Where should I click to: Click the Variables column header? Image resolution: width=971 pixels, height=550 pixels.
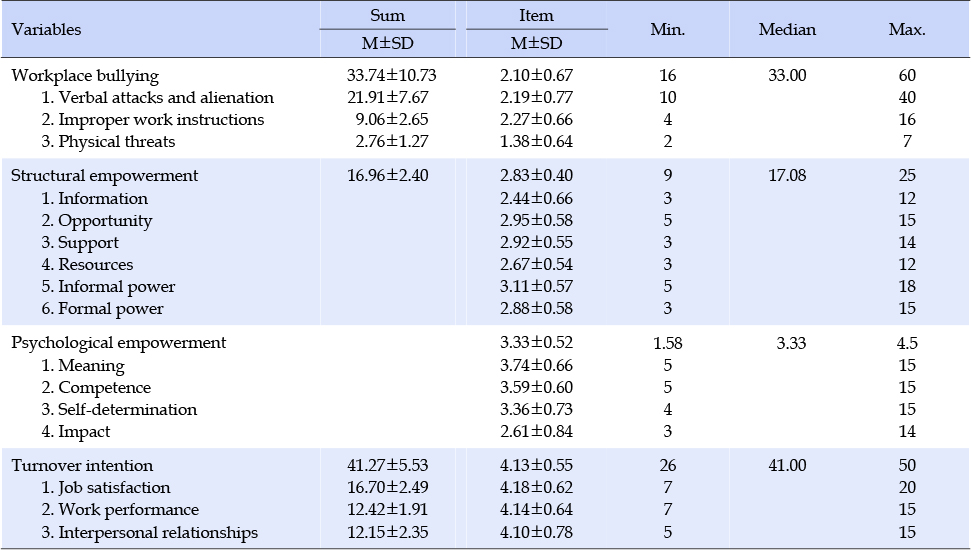coord(46,29)
